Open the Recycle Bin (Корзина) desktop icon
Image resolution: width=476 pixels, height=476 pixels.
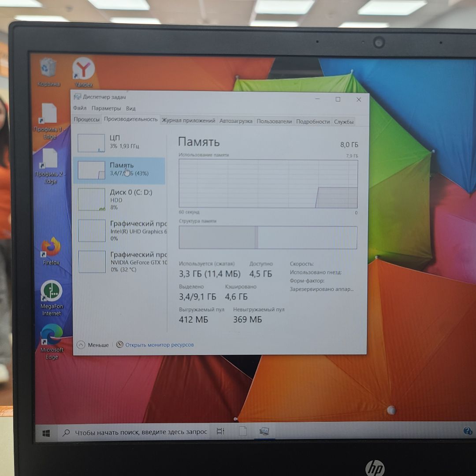click(x=48, y=69)
